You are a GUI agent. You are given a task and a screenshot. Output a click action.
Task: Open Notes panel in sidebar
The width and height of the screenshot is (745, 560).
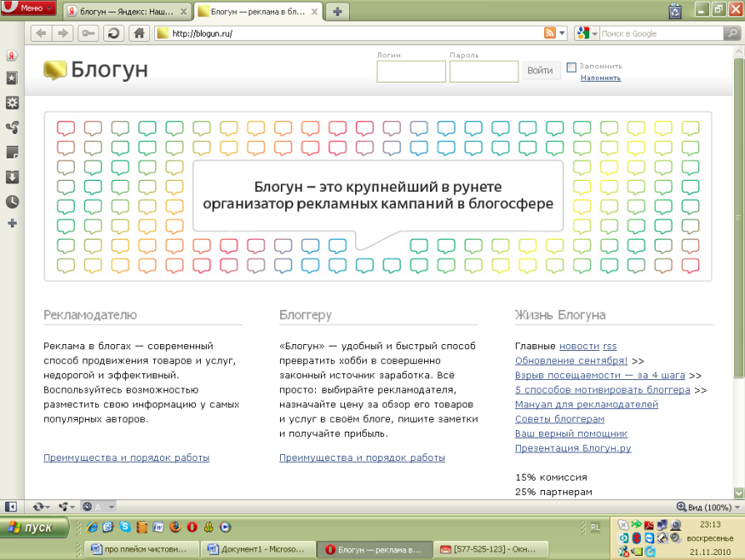tap(12, 152)
